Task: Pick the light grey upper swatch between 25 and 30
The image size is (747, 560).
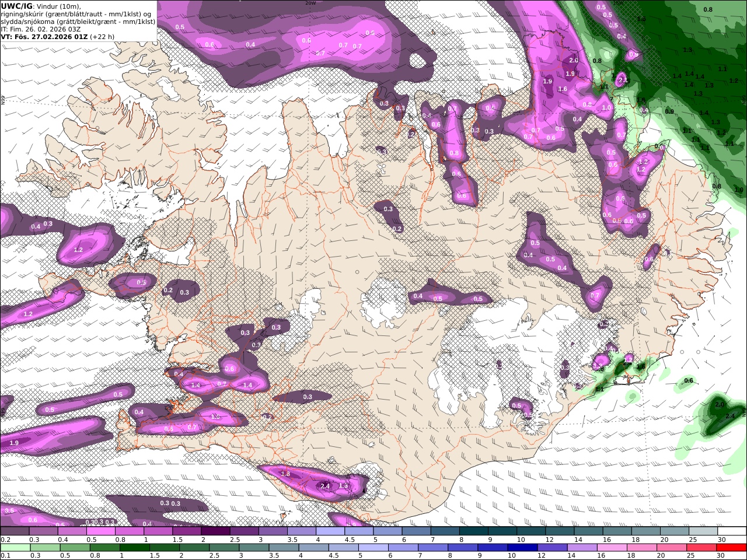Action: (702, 531)
